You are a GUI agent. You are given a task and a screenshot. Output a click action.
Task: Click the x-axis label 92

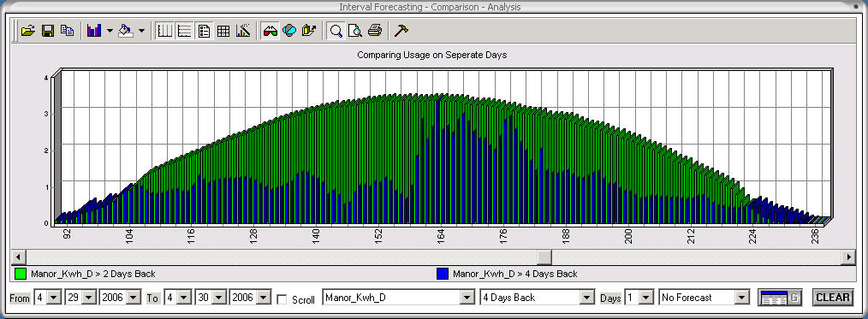pyautogui.click(x=67, y=234)
